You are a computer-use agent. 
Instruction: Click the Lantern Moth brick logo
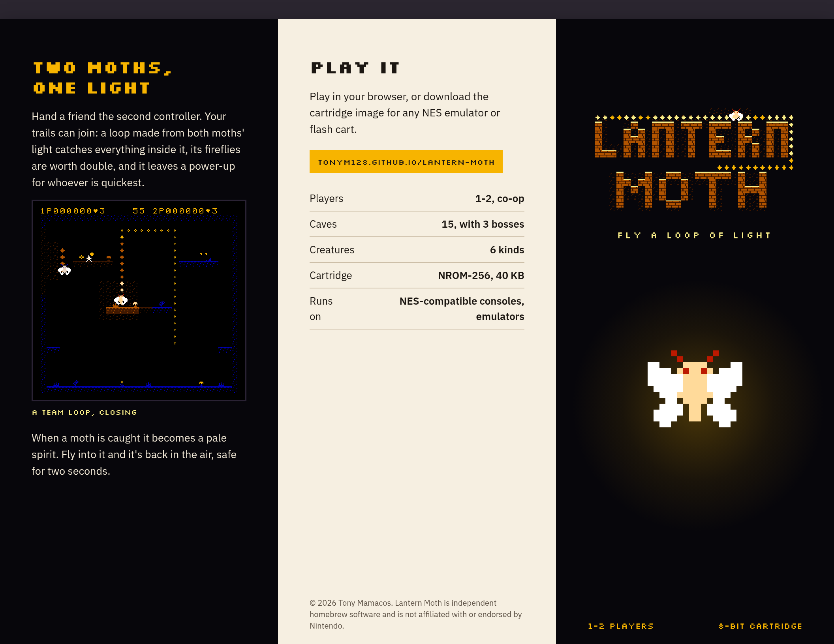pos(693,160)
